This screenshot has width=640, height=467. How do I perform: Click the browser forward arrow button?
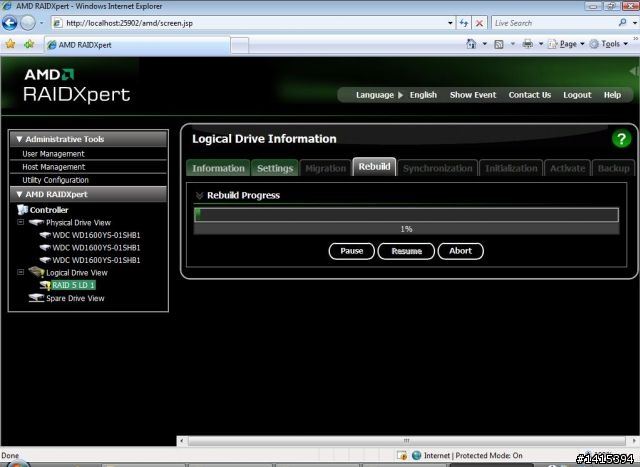[x=28, y=23]
